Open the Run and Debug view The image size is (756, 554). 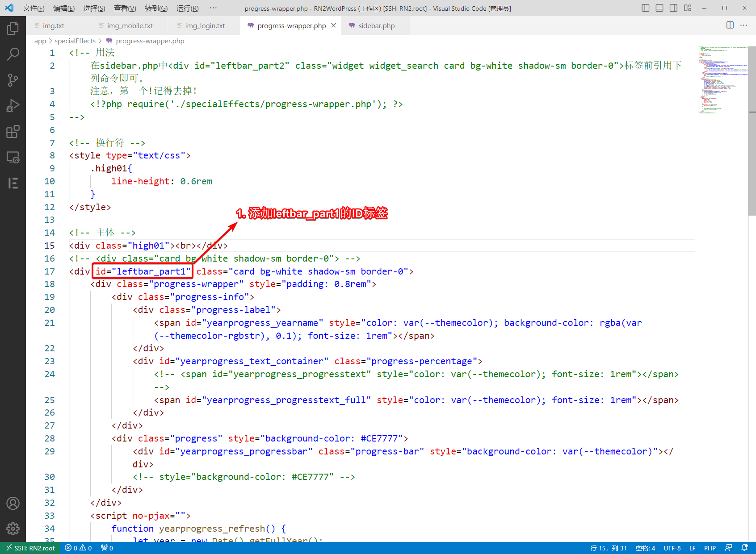13,106
